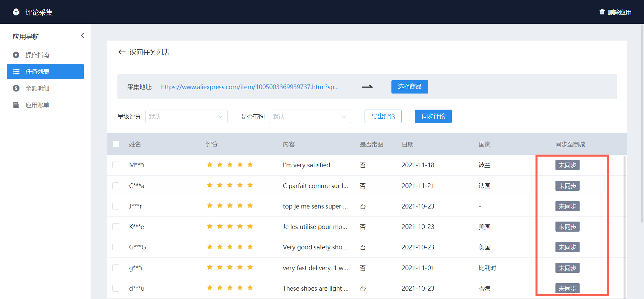Click the 同步评论 button

(x=433, y=116)
